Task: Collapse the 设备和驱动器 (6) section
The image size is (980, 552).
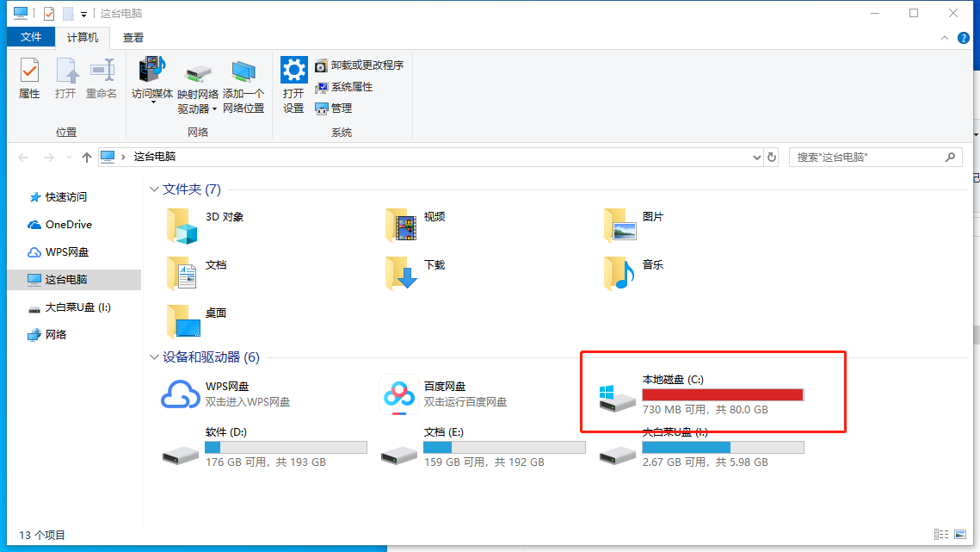Action: tap(155, 357)
